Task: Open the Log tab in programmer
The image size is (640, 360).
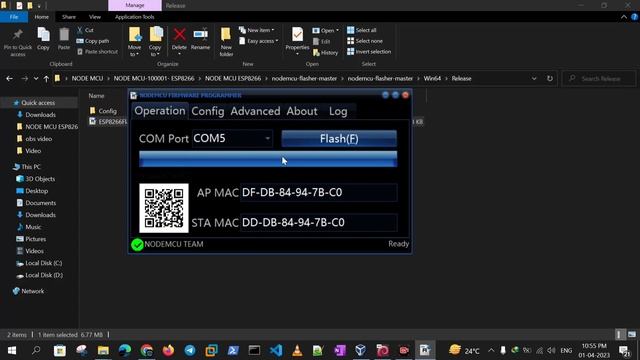Action: [x=338, y=111]
